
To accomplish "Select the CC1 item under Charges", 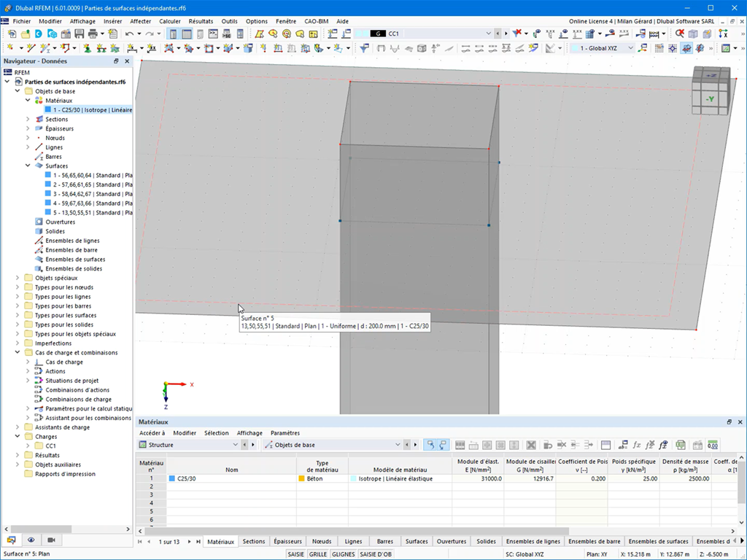I will 50,446.
